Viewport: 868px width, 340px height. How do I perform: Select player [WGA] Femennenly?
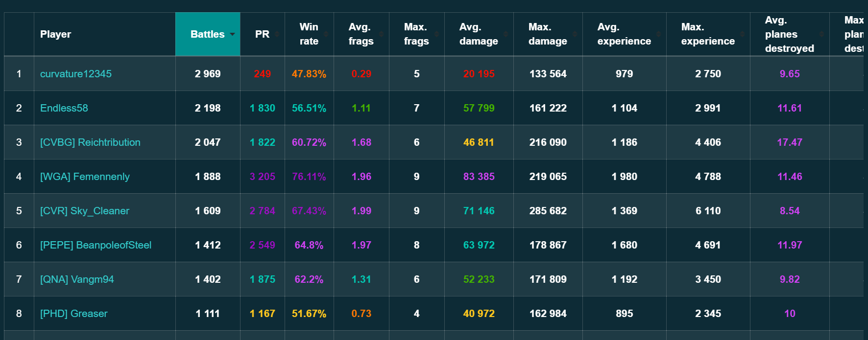(x=85, y=177)
